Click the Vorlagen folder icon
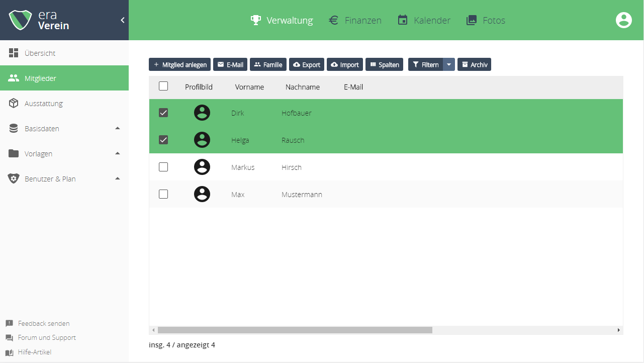This screenshot has height=363, width=644. 14,153
